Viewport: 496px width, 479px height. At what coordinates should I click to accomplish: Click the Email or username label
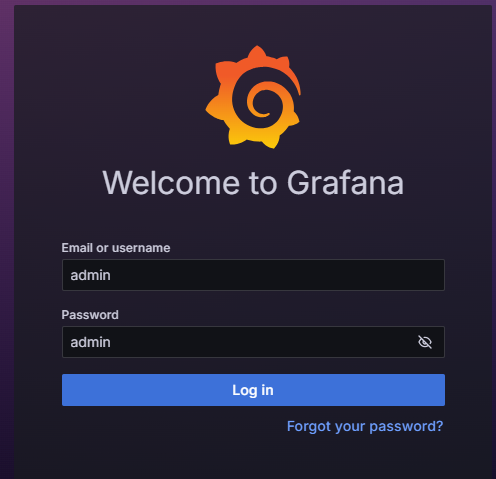coord(116,248)
